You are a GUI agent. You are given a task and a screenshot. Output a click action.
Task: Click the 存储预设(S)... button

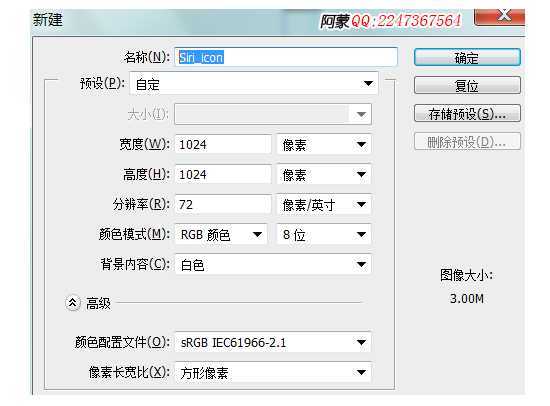tap(467, 113)
